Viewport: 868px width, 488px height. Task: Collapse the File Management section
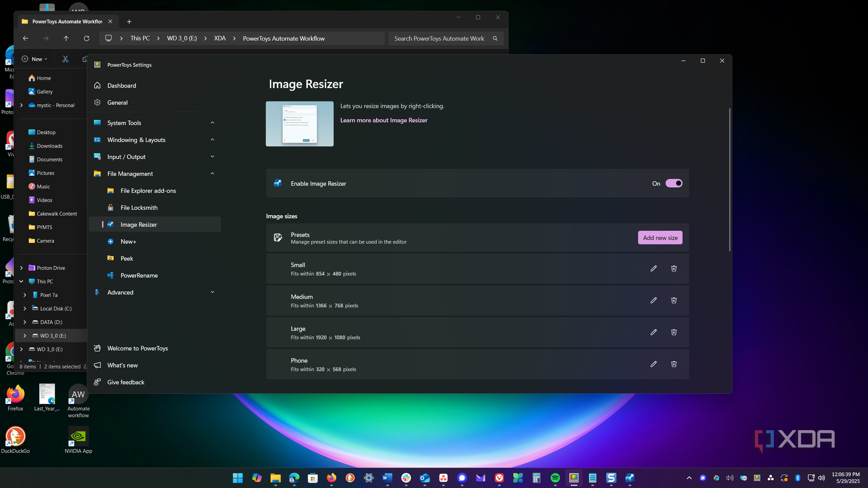click(x=213, y=174)
